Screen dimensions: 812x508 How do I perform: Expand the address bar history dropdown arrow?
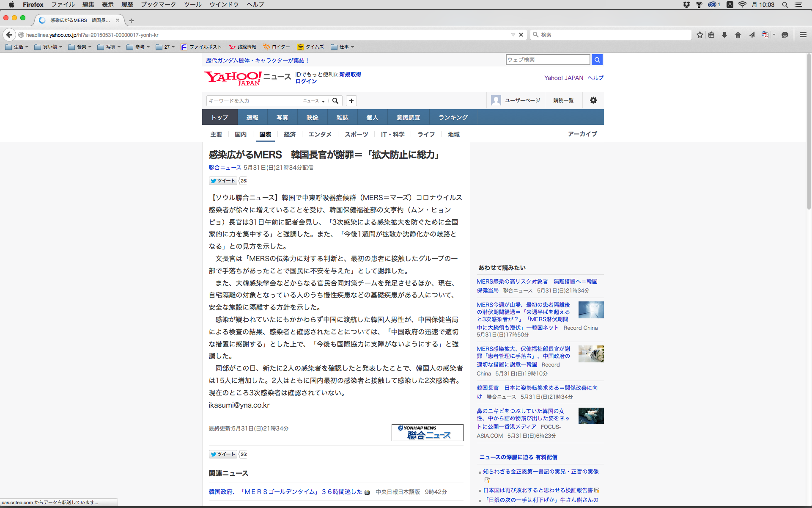(x=513, y=35)
